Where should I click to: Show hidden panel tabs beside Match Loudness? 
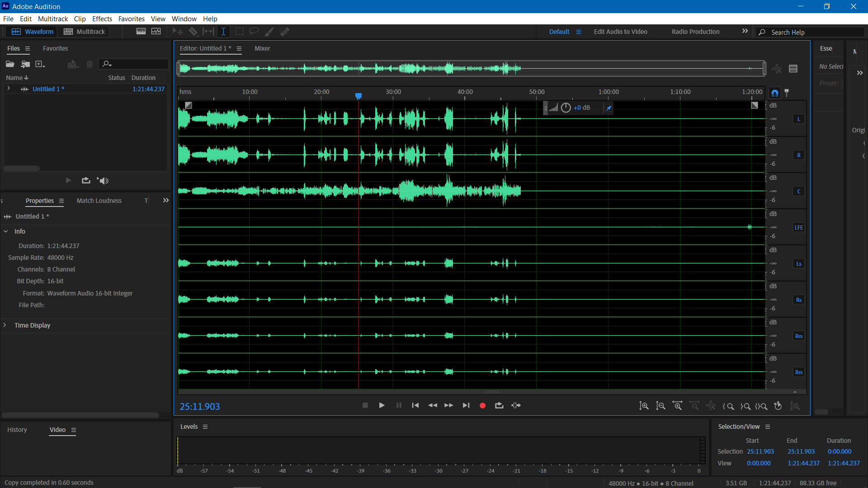tap(166, 201)
